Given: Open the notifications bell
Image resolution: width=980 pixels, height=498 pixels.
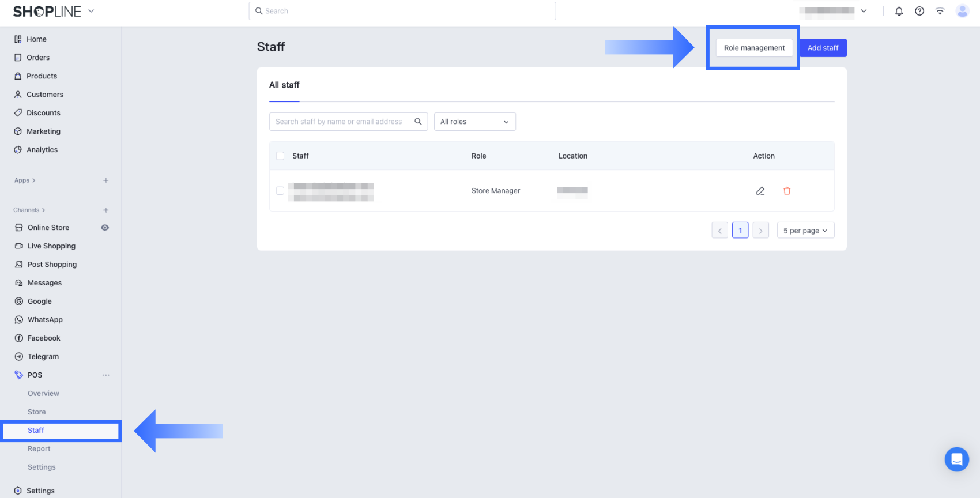Looking at the screenshot, I should (899, 11).
